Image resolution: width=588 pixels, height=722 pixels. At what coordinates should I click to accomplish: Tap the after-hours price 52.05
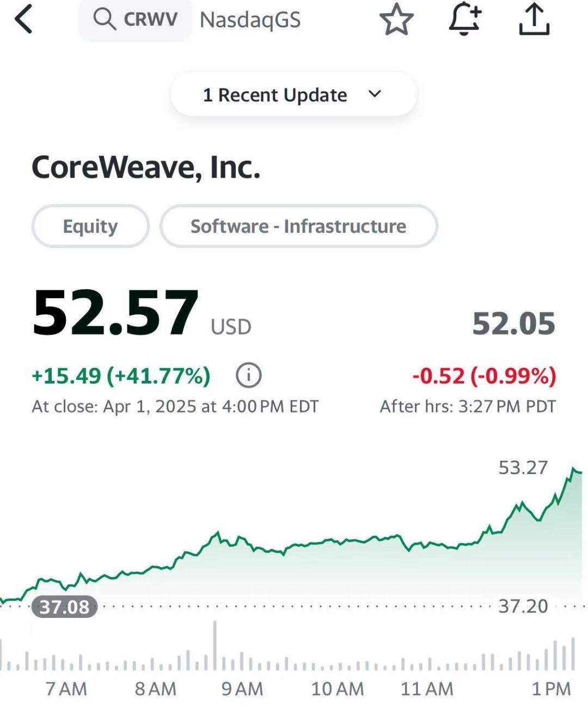[x=513, y=324]
